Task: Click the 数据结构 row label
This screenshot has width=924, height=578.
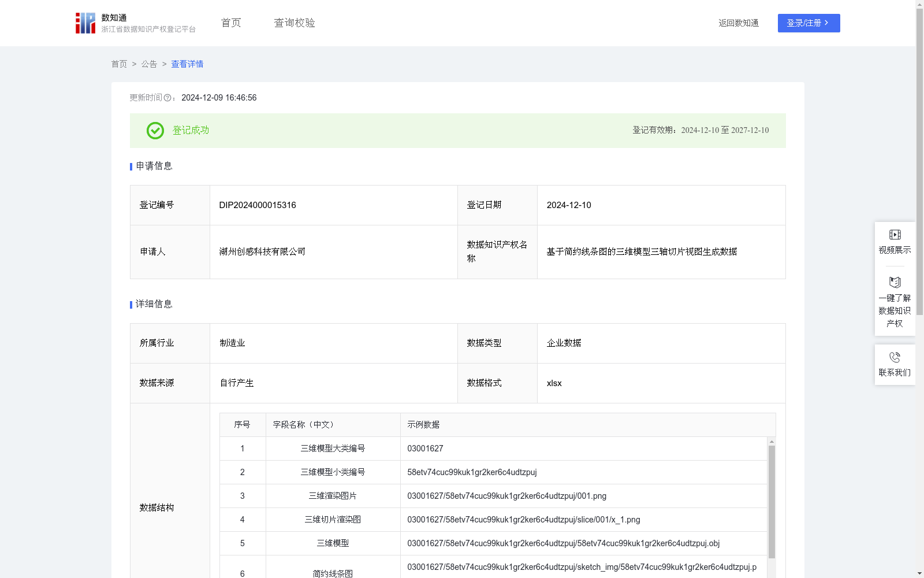Action: (x=157, y=507)
